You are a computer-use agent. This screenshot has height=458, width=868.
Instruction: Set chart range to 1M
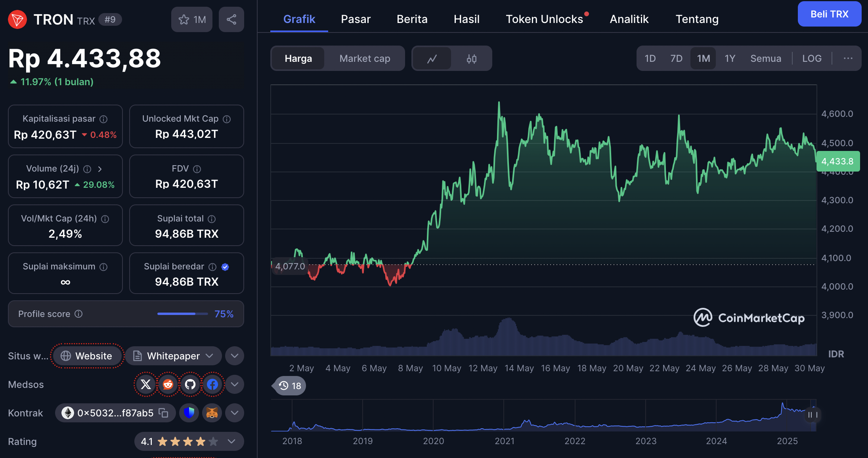[x=704, y=59]
